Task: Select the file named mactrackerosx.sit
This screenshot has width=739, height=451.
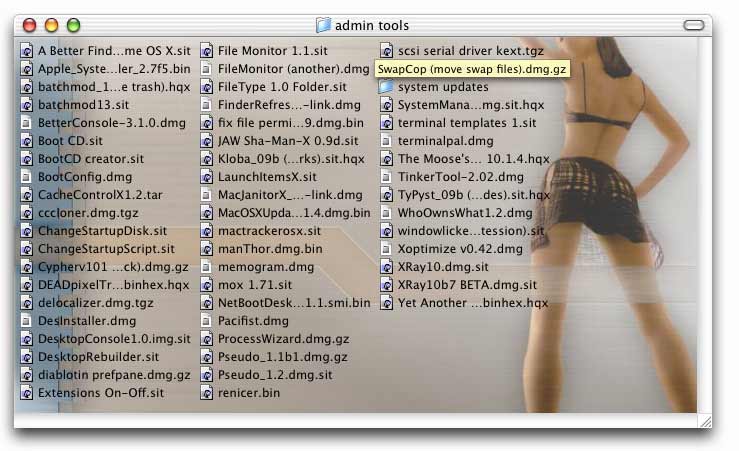Action: (x=269, y=230)
